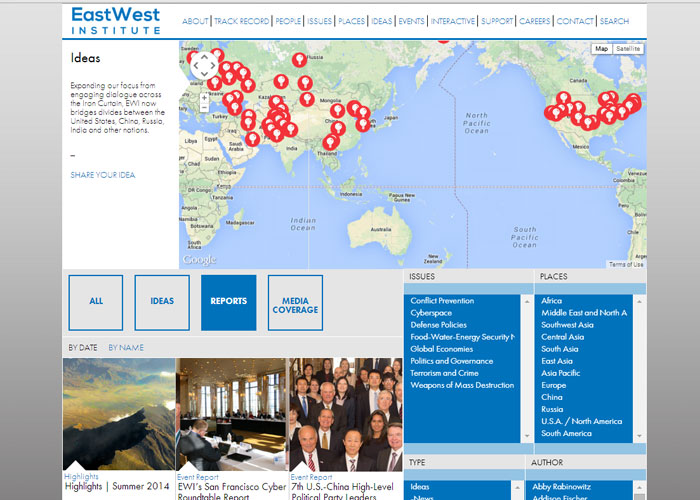Switch map to Satellite view
The width and height of the screenshot is (700, 500).
pyautogui.click(x=628, y=49)
